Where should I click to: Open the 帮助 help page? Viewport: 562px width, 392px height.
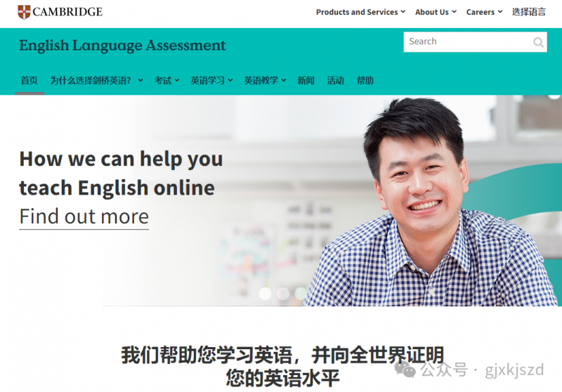pos(365,80)
